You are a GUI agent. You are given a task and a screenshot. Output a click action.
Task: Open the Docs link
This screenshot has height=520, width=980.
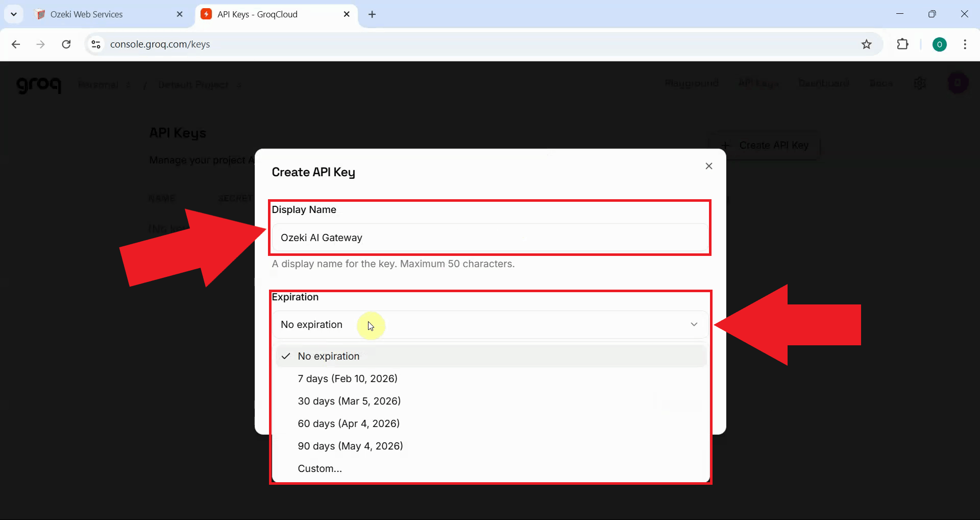(881, 83)
